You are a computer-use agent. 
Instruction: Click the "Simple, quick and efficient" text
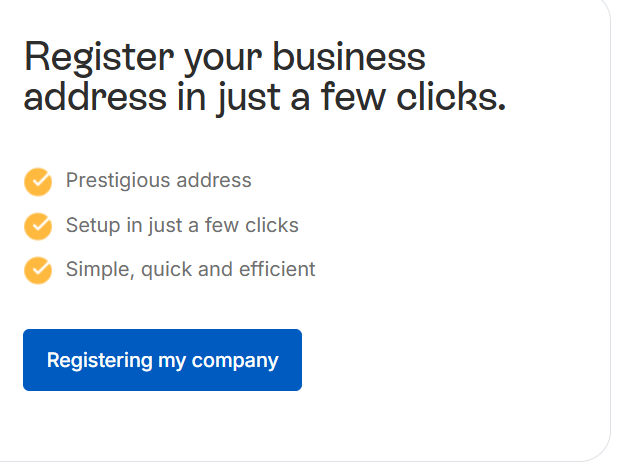click(x=190, y=269)
